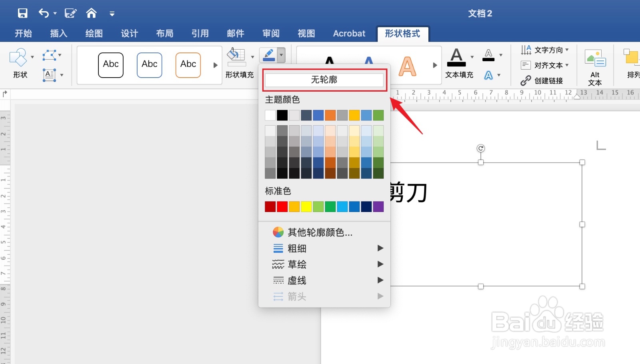The height and width of the screenshot is (364, 640).
Task: Open the 设计 ribbon tab
Action: [129, 34]
